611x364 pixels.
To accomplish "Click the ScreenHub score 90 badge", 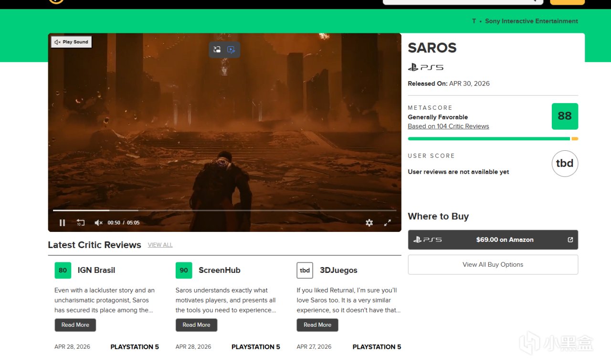I will click(x=184, y=270).
